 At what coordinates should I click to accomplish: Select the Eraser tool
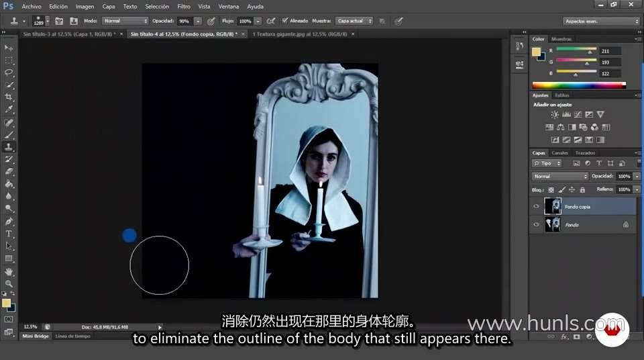click(x=9, y=171)
